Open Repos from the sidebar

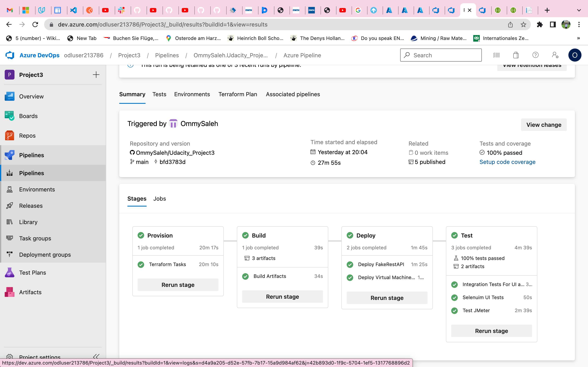27,135
